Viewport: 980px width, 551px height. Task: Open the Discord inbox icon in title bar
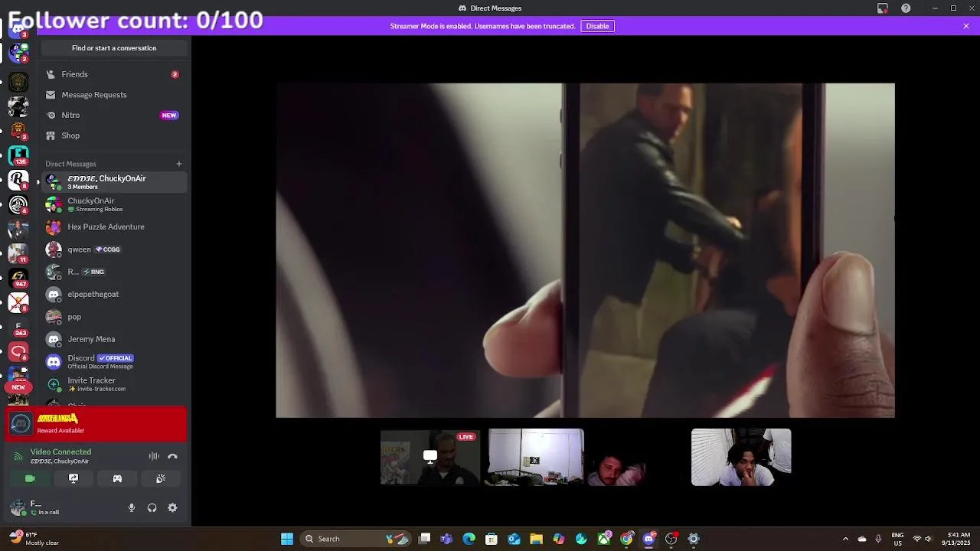[x=883, y=8]
